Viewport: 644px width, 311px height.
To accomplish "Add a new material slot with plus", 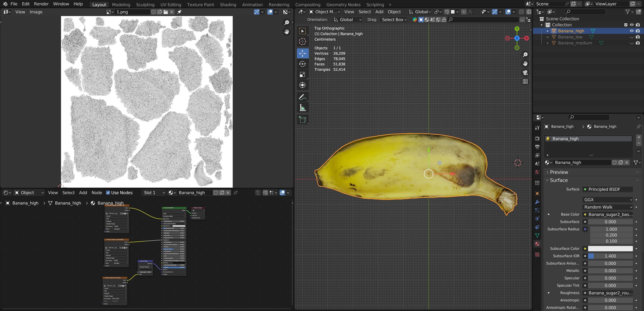I will 638,137.
